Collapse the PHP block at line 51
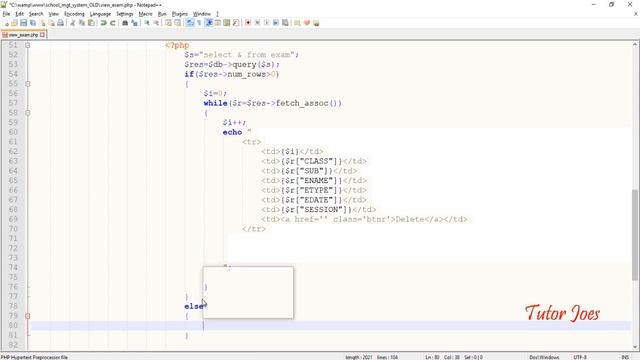Viewport: 640px width, 360px height. tap(28, 45)
